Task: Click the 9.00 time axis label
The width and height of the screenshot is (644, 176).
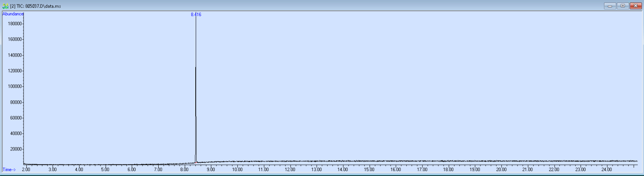Action: pyautogui.click(x=211, y=169)
